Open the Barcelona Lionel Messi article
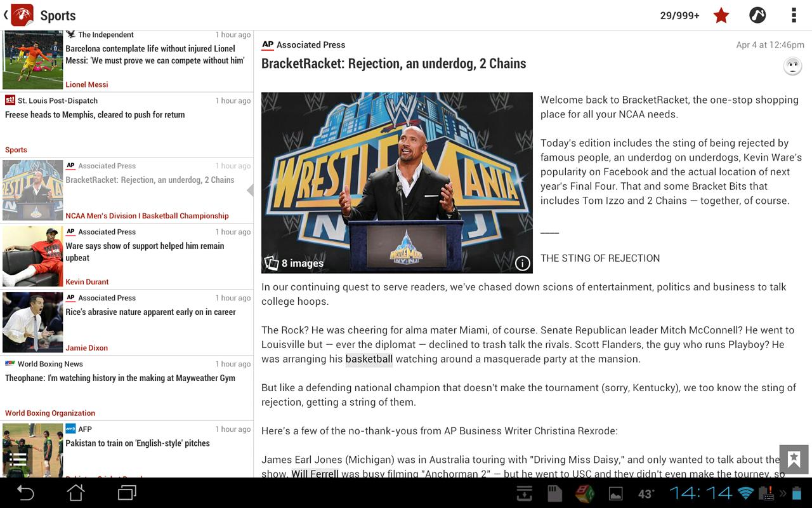Screen dimensions: 812x508 (x=127, y=60)
